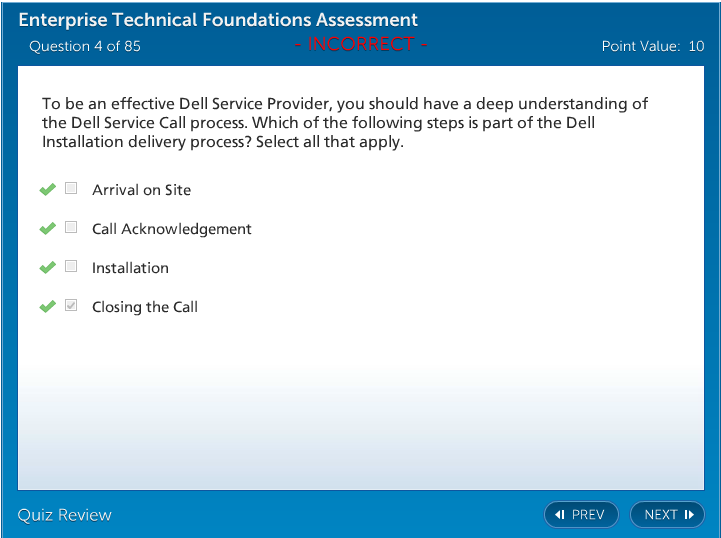Image resolution: width=721 pixels, height=538 pixels.
Task: Click the green checkmark beside Closing the Call
Action: [x=47, y=306]
